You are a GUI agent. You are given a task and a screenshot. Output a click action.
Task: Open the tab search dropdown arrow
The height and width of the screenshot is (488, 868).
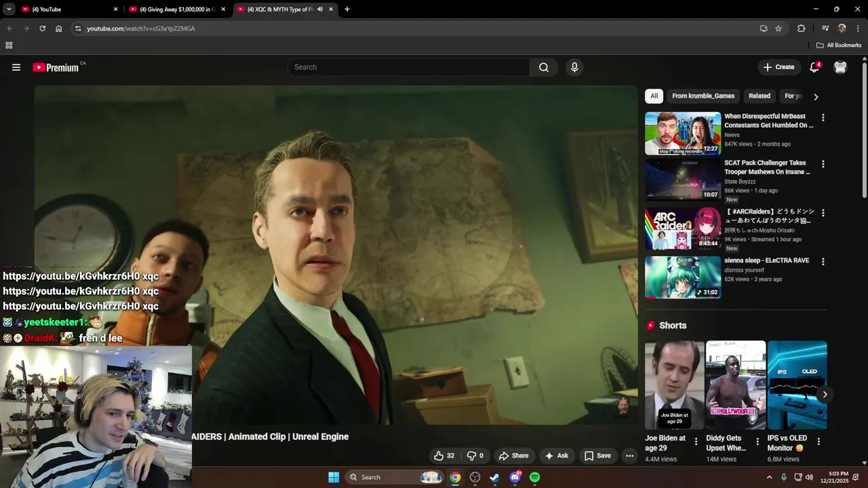click(x=9, y=9)
